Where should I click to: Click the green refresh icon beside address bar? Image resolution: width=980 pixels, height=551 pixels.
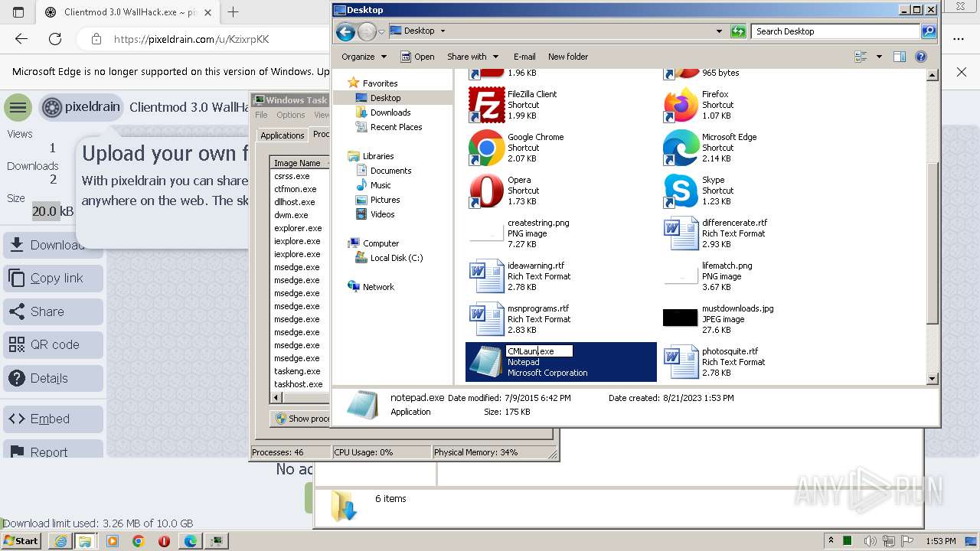[x=738, y=31]
